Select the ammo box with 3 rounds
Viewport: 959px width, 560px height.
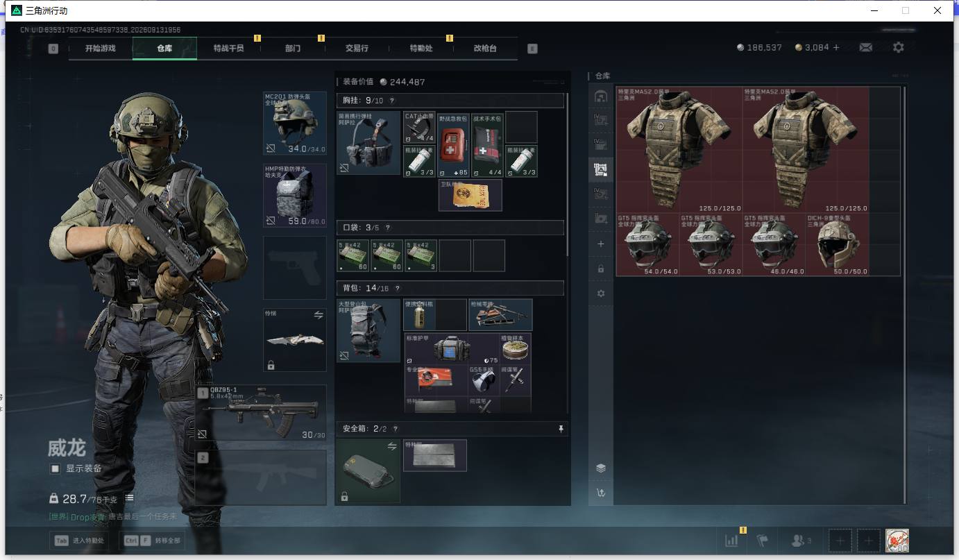(421, 255)
